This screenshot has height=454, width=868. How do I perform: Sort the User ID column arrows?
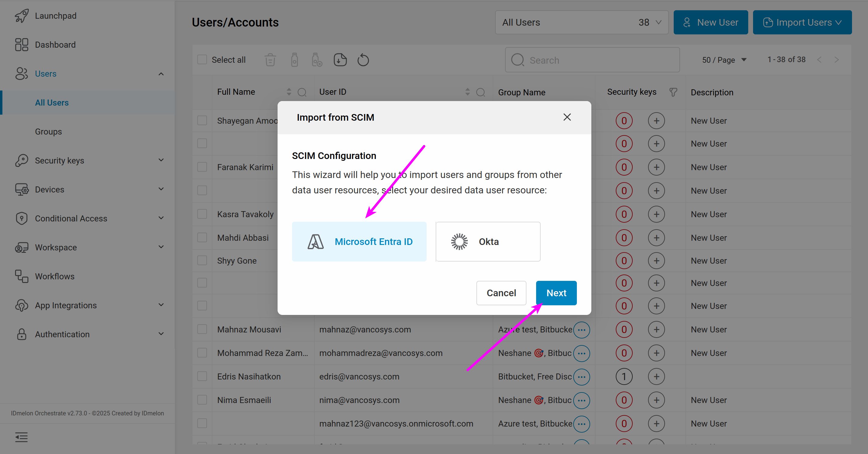click(467, 92)
